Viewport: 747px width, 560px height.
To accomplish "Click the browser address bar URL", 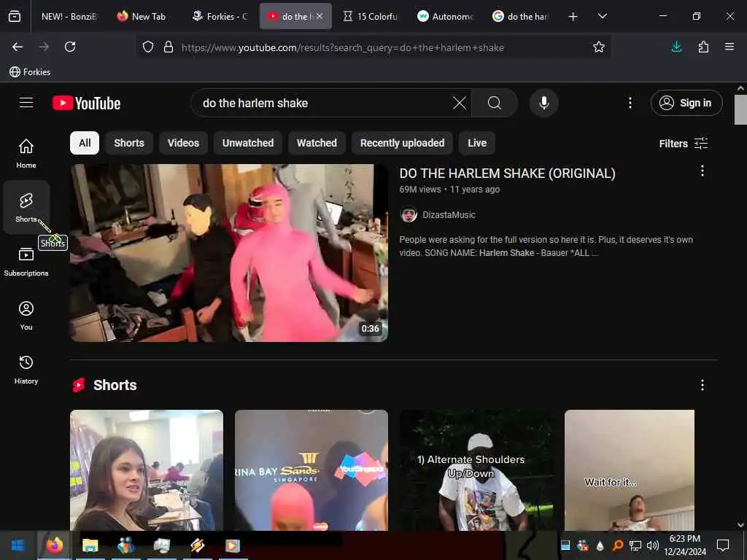I will (x=343, y=47).
